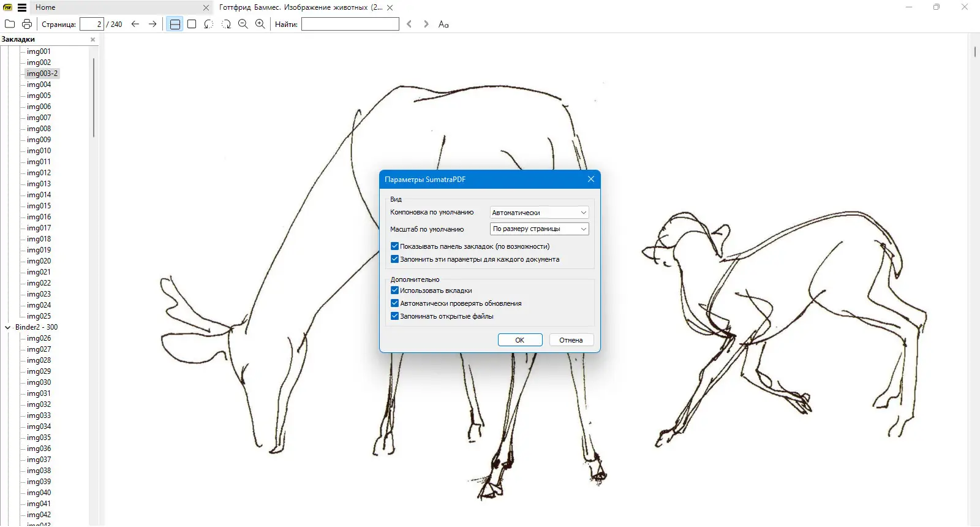Uncheck 'Использовать вкладки' option
The width and height of the screenshot is (980, 527).
click(395, 290)
